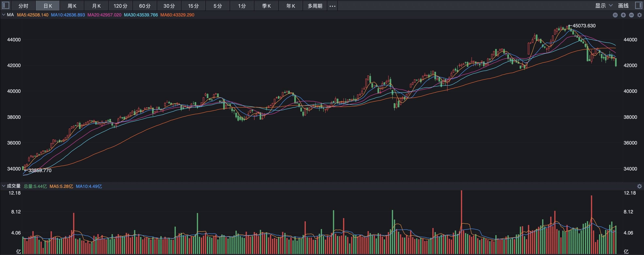Click the MA indicator name label
Image resolution: width=644 pixels, height=255 pixels.
click(x=10, y=15)
